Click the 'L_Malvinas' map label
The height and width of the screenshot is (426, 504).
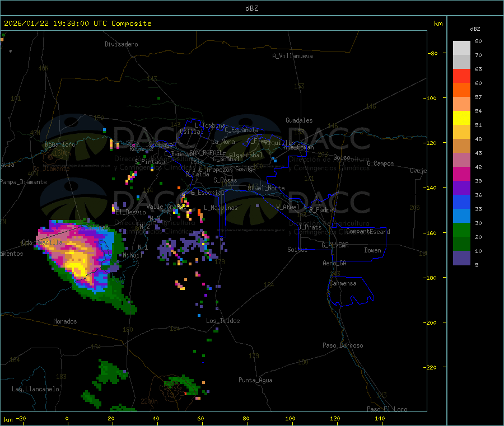(x=221, y=208)
